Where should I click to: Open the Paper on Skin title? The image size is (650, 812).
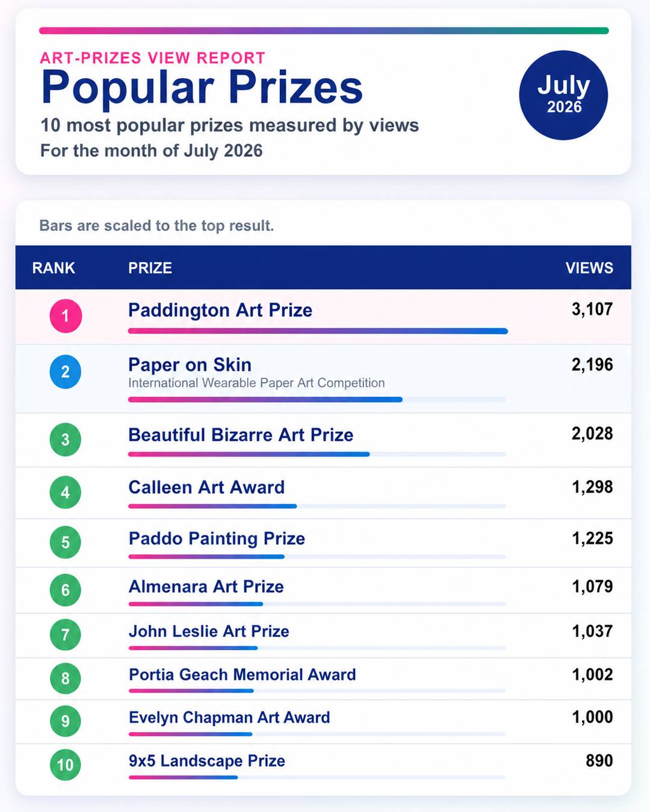coord(190,364)
